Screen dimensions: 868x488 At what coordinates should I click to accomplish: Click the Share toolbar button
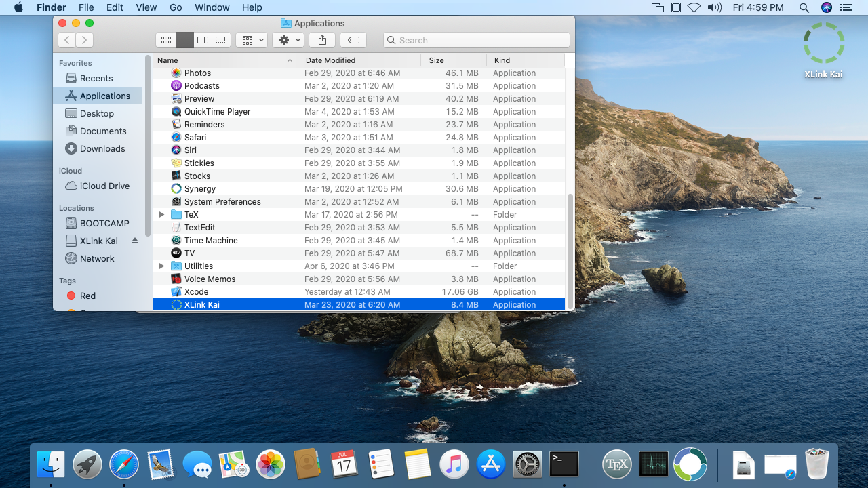click(322, 40)
